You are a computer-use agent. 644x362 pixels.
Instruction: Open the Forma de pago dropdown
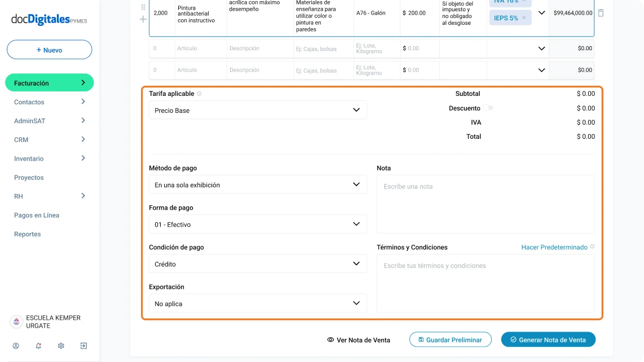point(258,224)
